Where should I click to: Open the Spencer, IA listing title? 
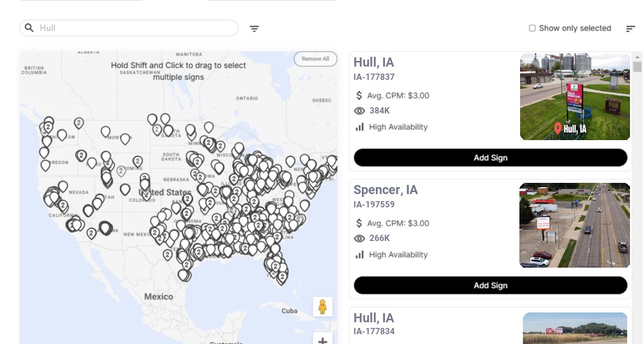(x=386, y=190)
